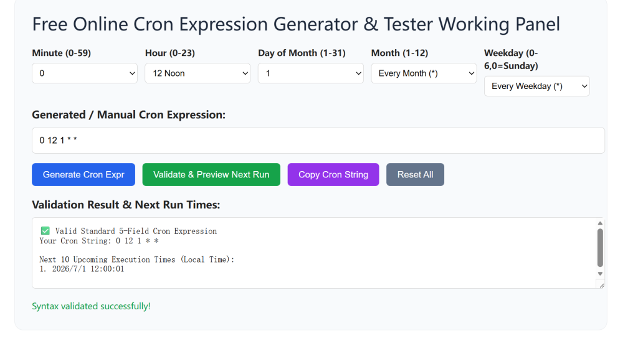Open the Every Weekday (*) dropdown
The image size is (638, 364).
coord(536,86)
